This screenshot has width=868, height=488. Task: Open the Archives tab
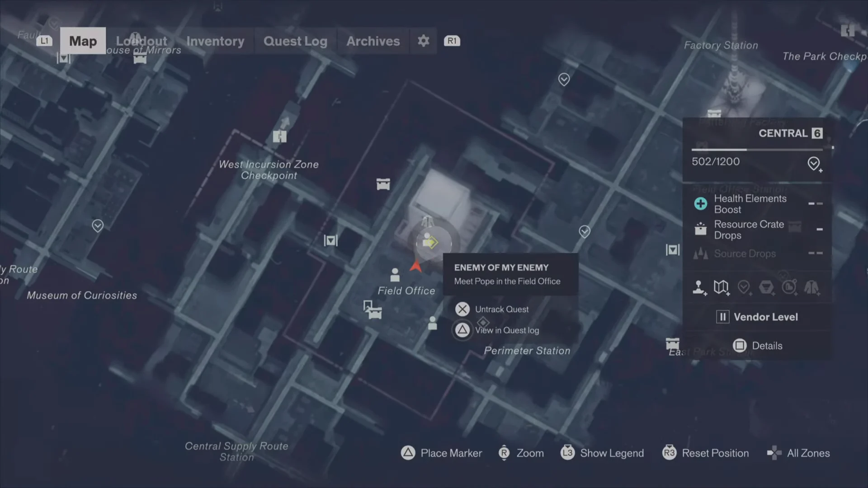tap(373, 41)
